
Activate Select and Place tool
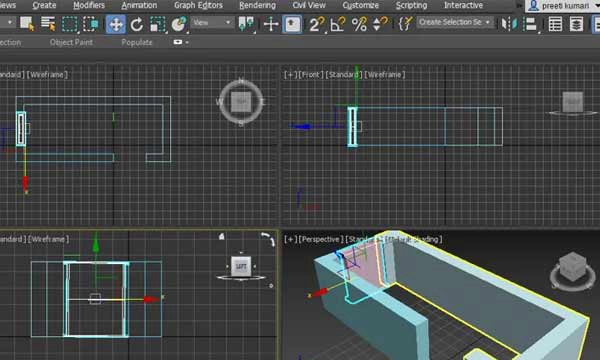tap(178, 24)
